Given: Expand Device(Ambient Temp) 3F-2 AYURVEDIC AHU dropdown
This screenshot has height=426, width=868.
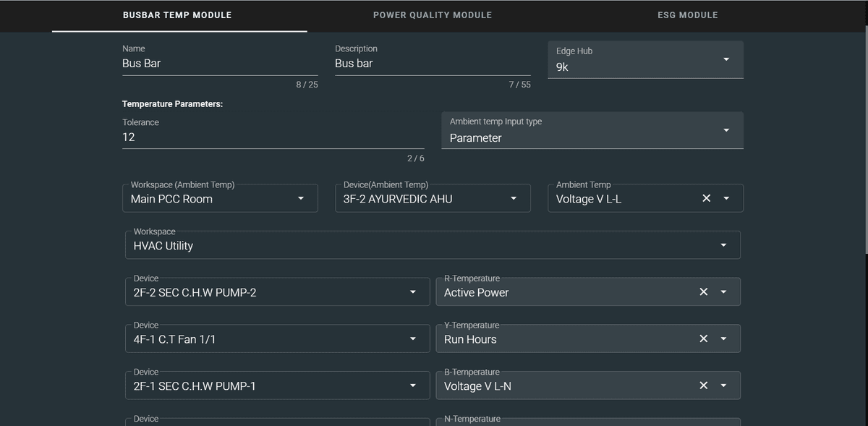Looking at the screenshot, I should tap(514, 199).
